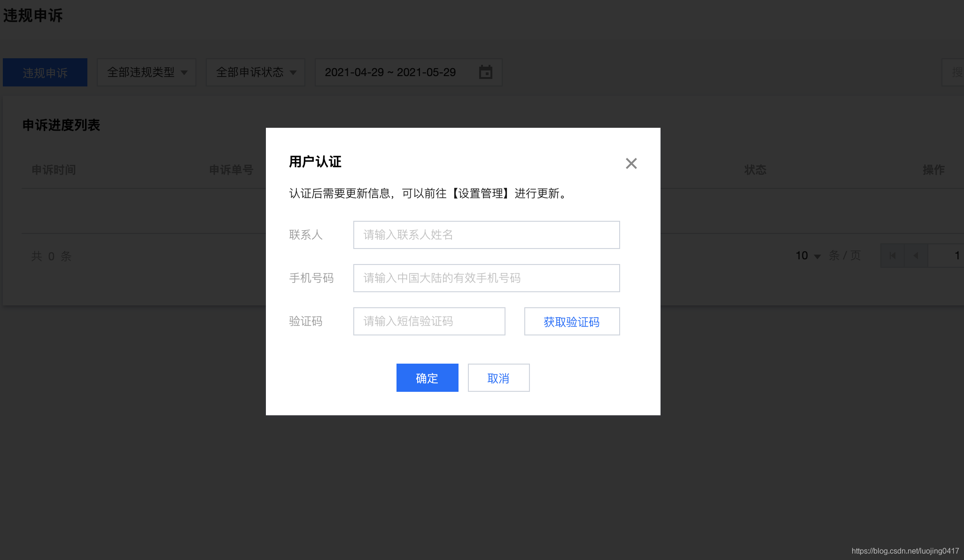Go to previous page arrow icon
The width and height of the screenshot is (964, 560).
coord(916,256)
